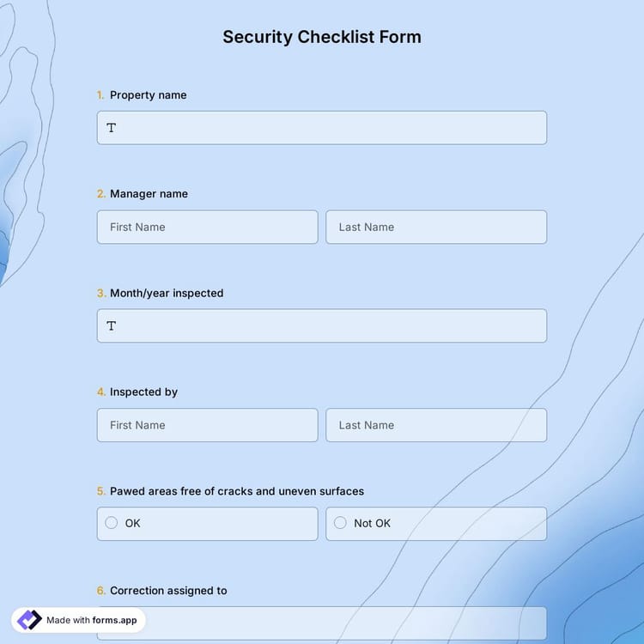Click the text icon in Property name field
644x644 pixels.
[112, 128]
